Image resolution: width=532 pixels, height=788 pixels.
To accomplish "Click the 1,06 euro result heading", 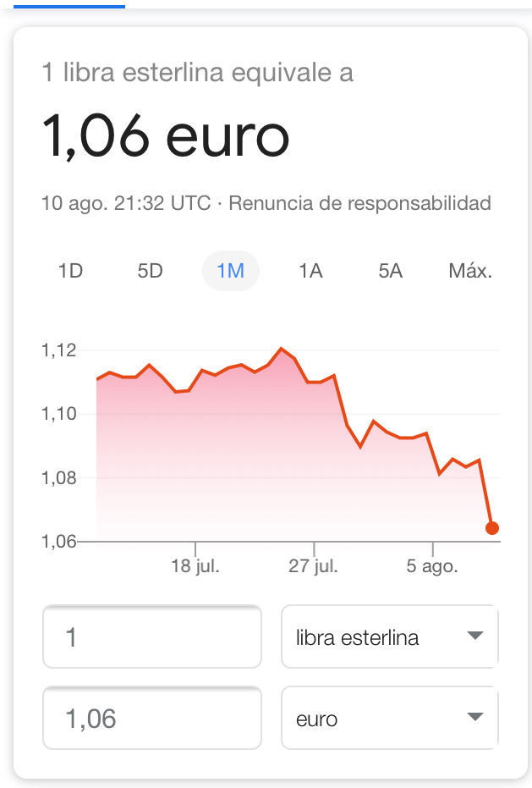I will click(x=166, y=137).
